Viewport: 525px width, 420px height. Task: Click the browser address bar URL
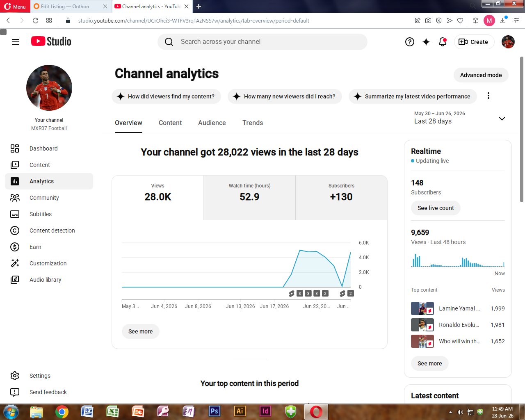click(x=194, y=21)
